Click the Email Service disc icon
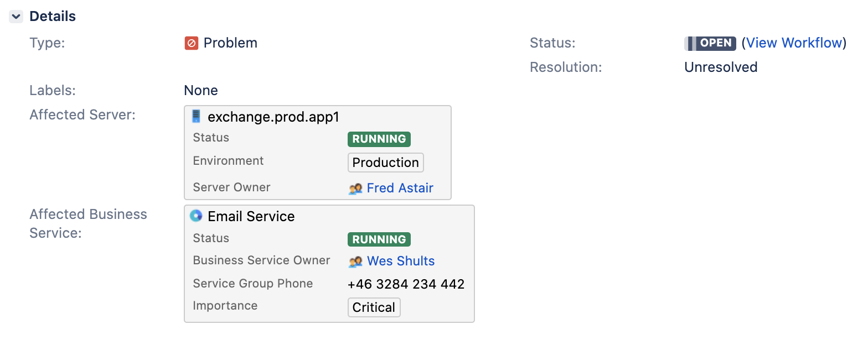 [196, 216]
